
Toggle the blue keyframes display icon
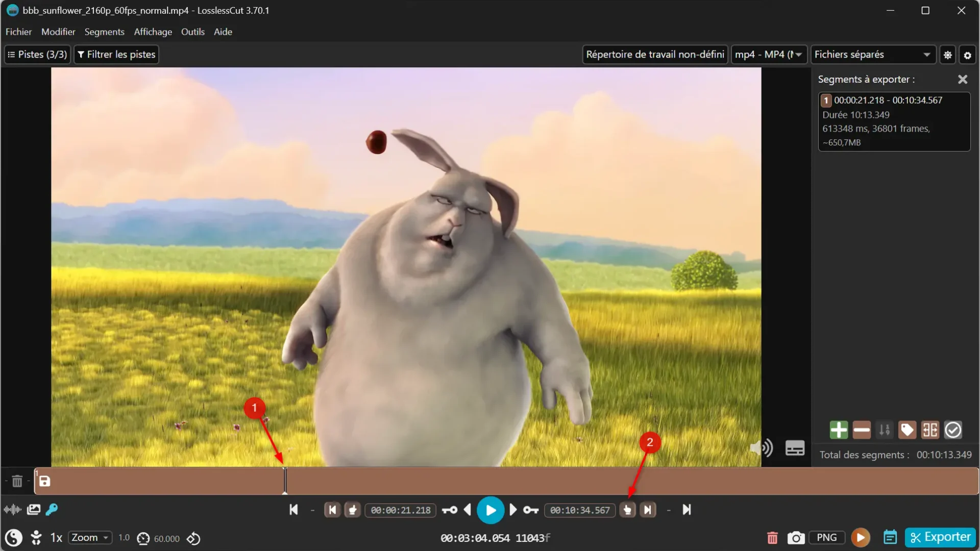pyautogui.click(x=52, y=510)
